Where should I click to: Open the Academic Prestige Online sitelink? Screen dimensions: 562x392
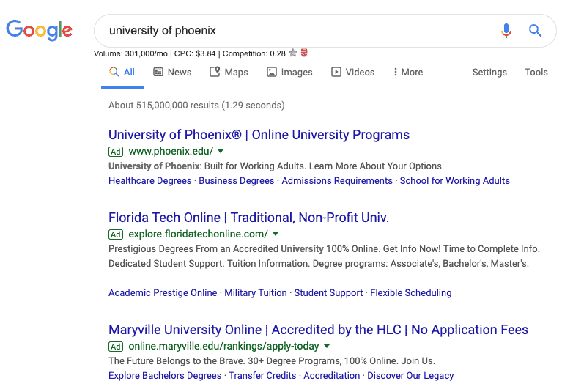pyautogui.click(x=163, y=293)
